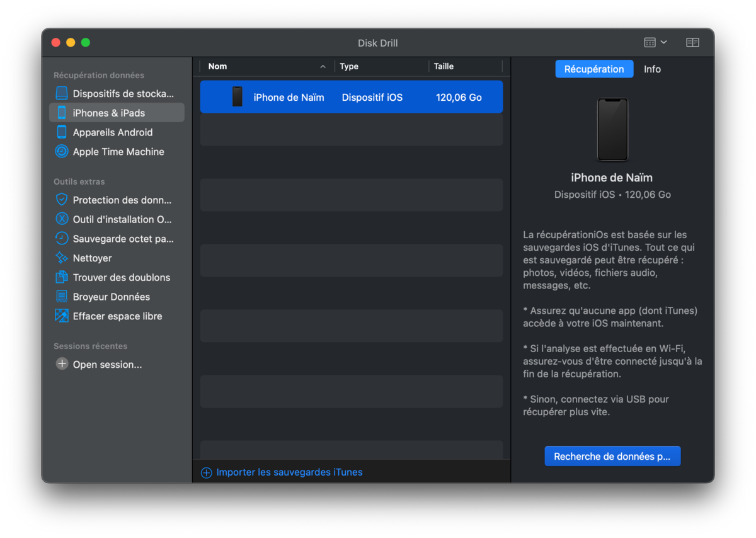Click the 120,06 Go size cell
The height and width of the screenshot is (538, 756).
459,97
